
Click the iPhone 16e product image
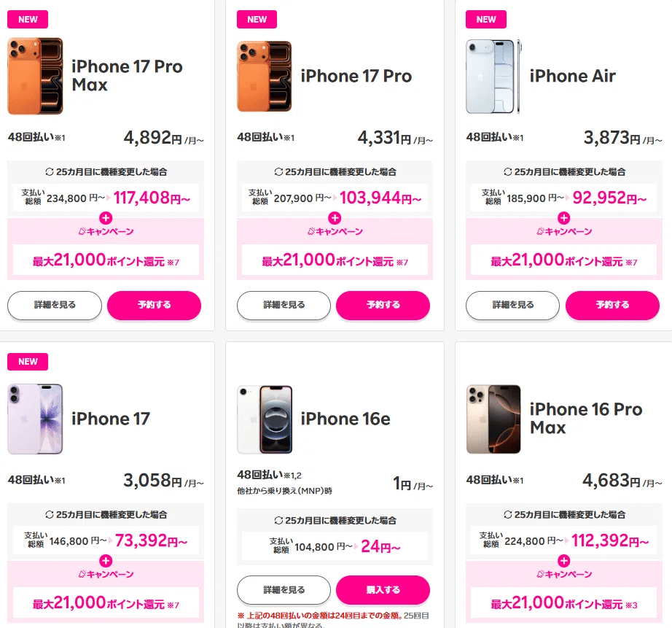point(264,419)
